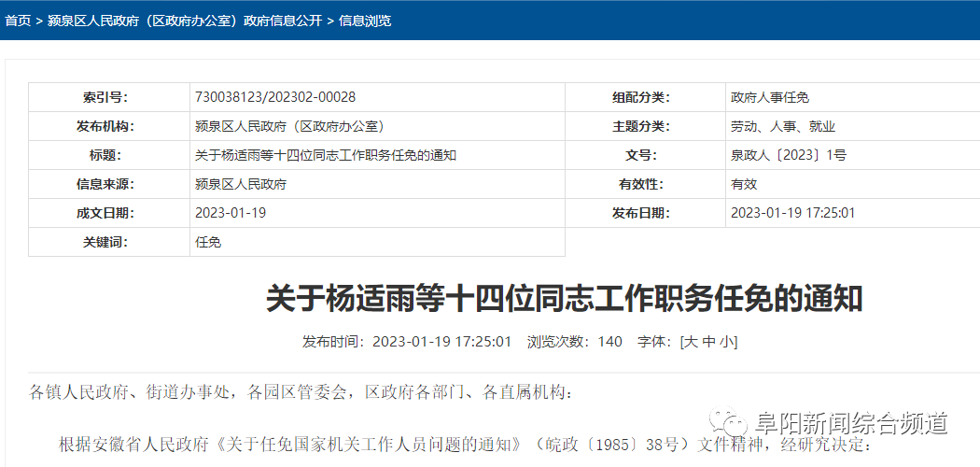Select topic value 劳动、人事、就业

783,126
